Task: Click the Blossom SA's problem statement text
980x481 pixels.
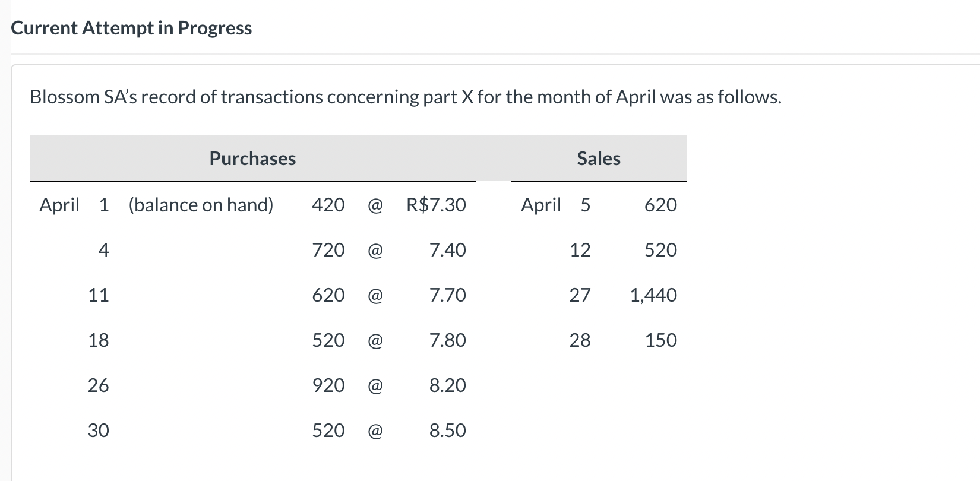Action: pos(406,97)
